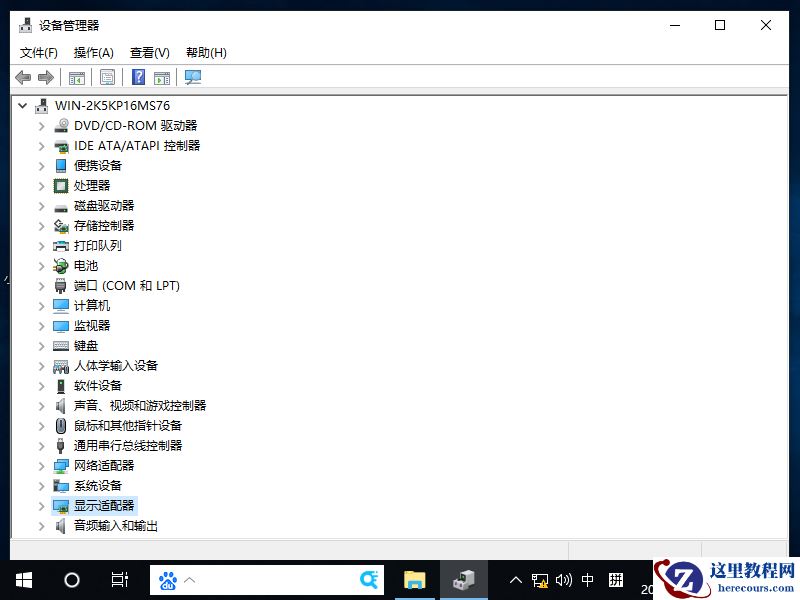This screenshot has height=600, width=800.
Task: Click the Device Manager title bar icon
Action: pos(24,25)
